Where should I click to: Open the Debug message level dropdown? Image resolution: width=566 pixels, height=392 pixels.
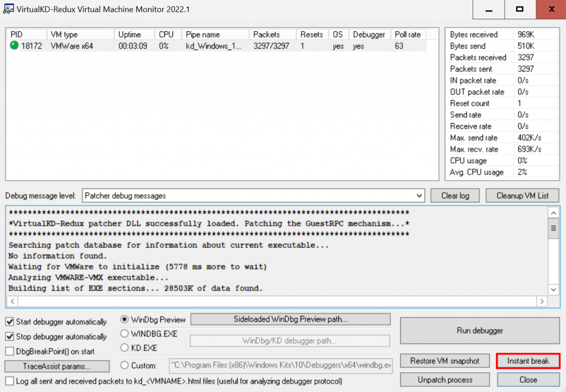(253, 196)
